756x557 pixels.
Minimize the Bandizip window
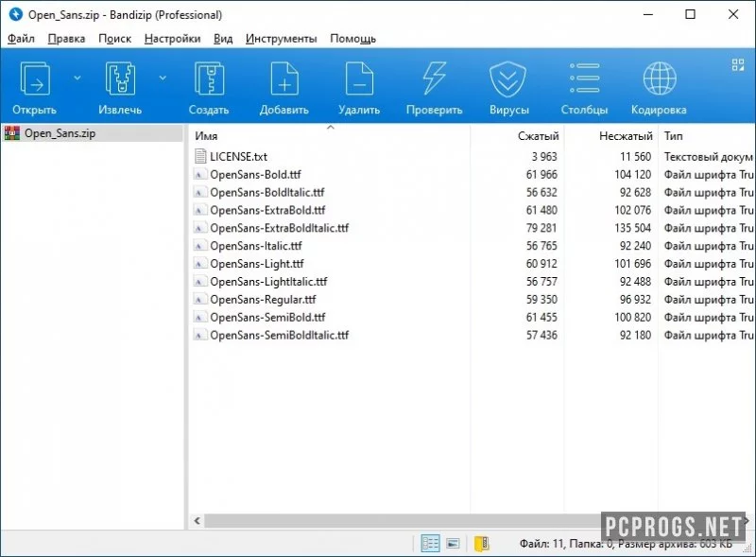(x=648, y=14)
